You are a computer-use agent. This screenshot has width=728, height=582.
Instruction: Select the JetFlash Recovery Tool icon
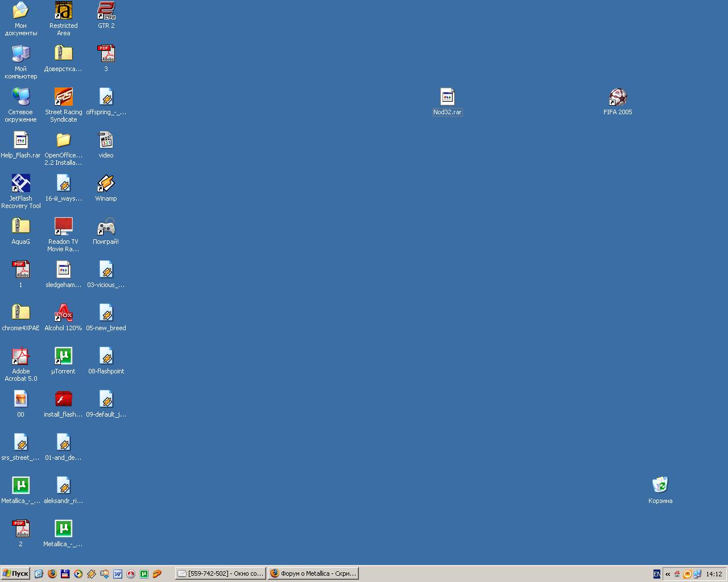20,184
